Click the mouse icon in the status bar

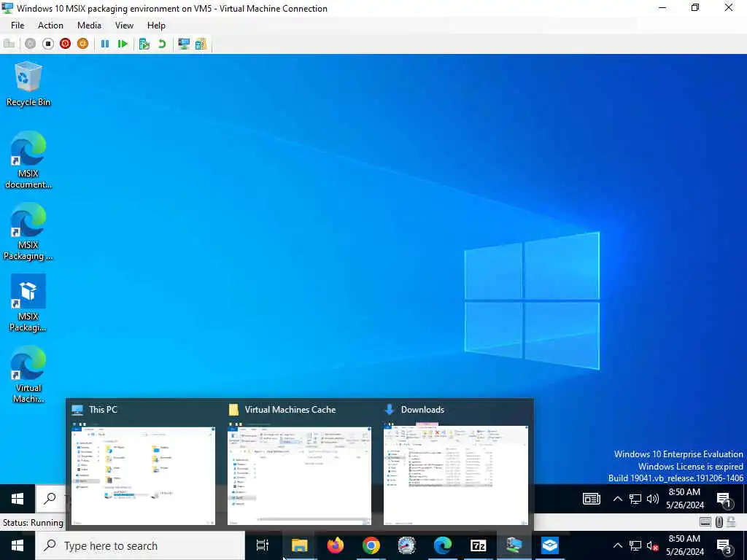719,522
